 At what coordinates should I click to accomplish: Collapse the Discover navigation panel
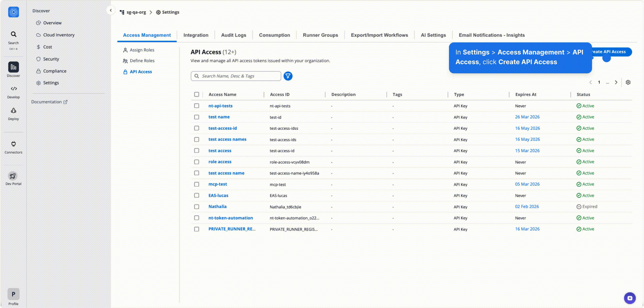point(111,10)
